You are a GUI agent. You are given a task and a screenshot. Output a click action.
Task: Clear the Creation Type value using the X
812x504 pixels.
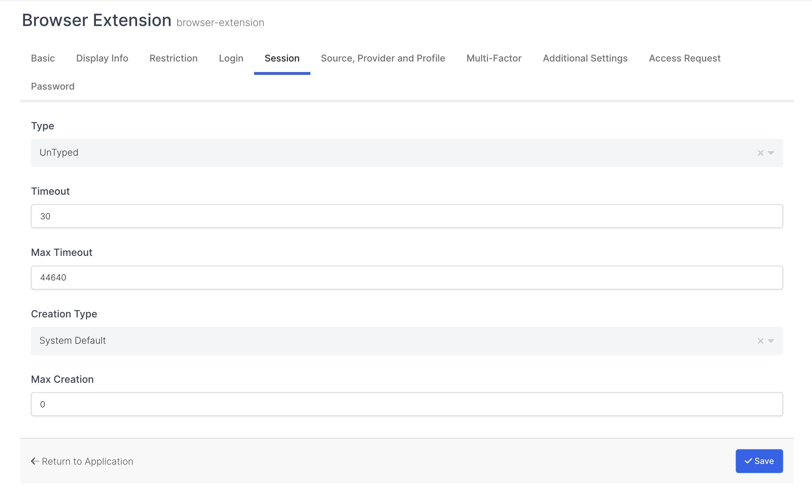tap(760, 341)
